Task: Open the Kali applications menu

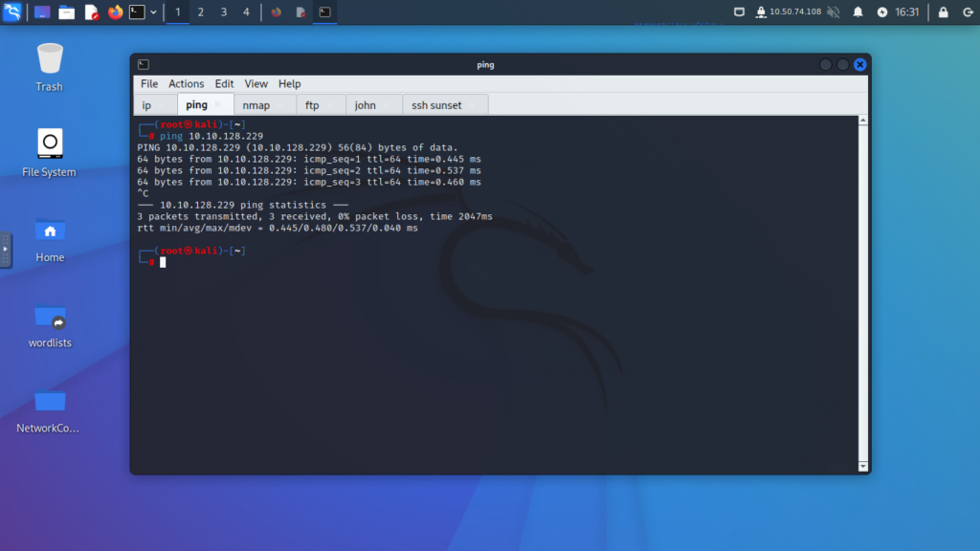Action: (x=12, y=12)
